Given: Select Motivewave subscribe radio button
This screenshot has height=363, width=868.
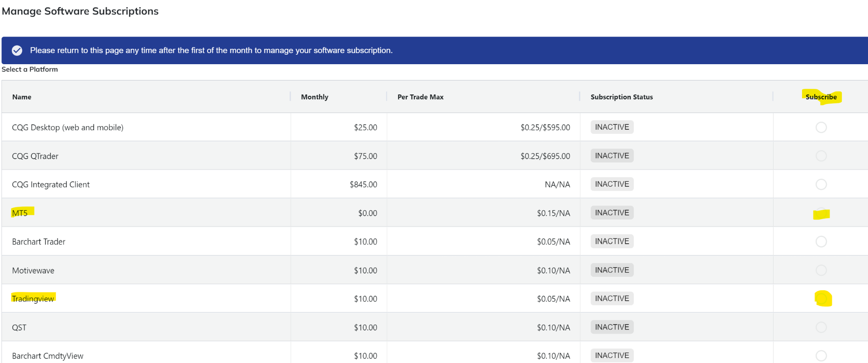Looking at the screenshot, I should coord(821,270).
